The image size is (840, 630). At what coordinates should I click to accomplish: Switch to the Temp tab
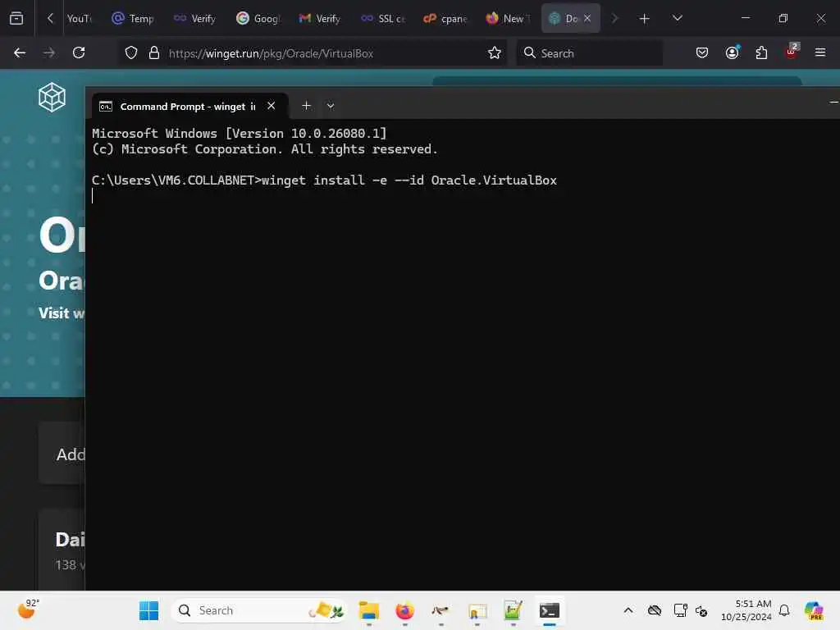tap(133, 18)
